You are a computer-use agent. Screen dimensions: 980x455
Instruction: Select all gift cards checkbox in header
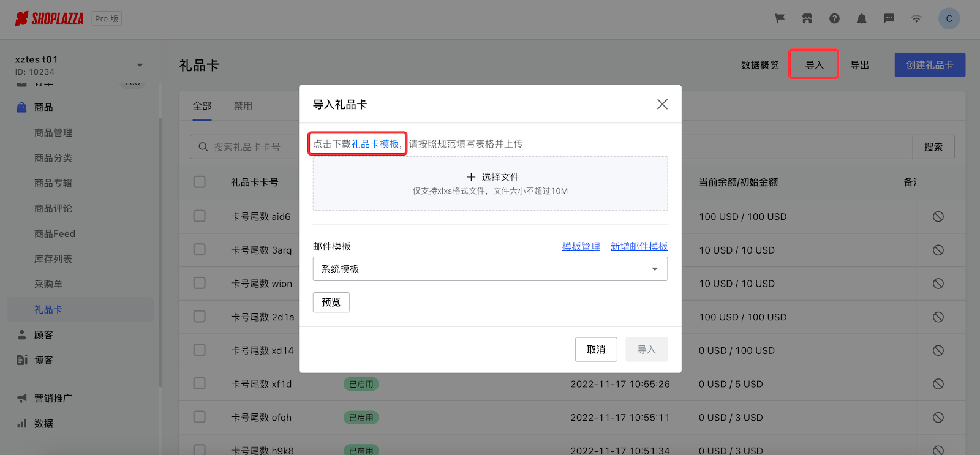[200, 182]
